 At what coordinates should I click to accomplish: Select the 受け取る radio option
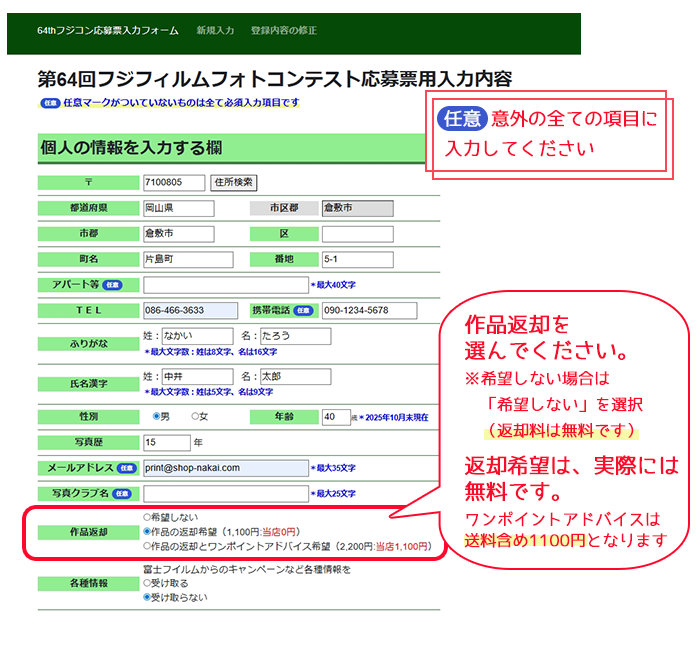147,583
